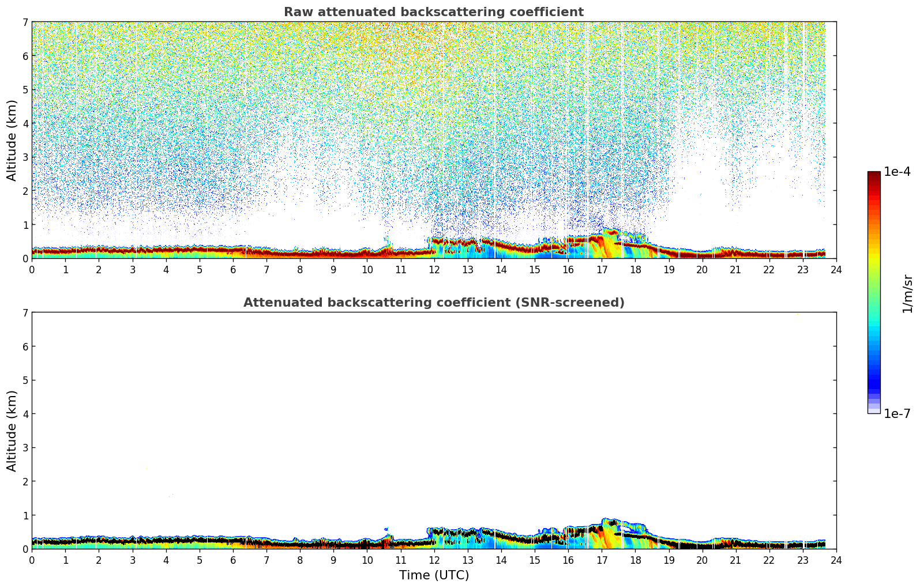Click the SNR-screened plot's "Altitude (km)" label
This screenshot has width=920, height=588.
coord(12,431)
